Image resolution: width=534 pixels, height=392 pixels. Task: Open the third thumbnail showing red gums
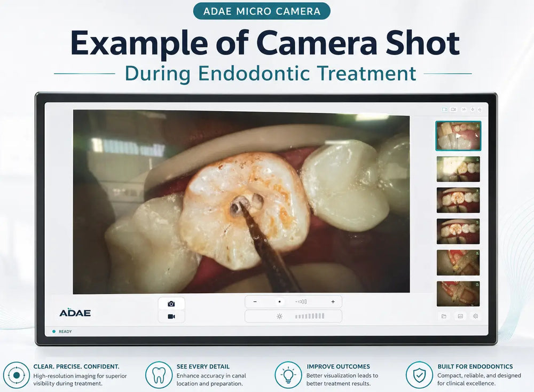coord(458,200)
